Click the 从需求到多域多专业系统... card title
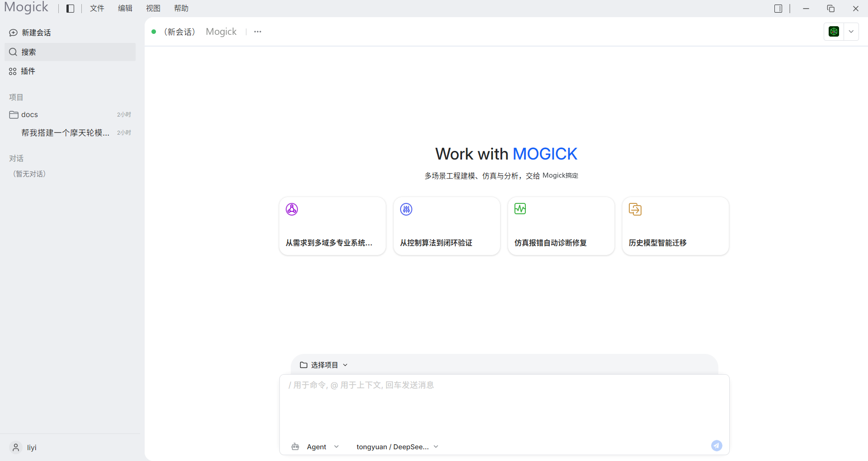 coord(329,243)
